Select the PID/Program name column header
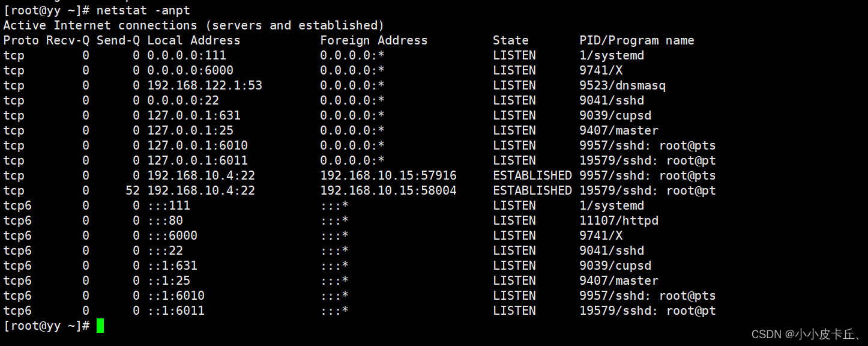This screenshot has height=346, width=868. 635,40
